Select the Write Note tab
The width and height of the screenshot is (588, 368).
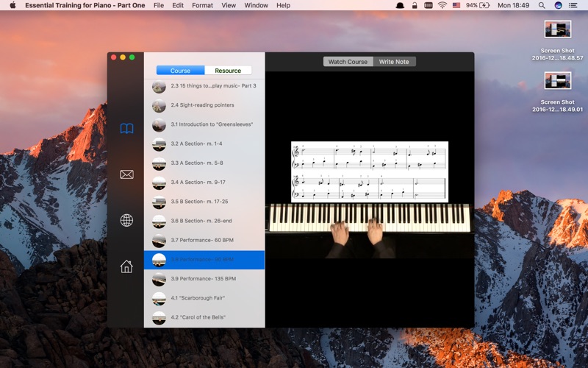[x=394, y=62]
